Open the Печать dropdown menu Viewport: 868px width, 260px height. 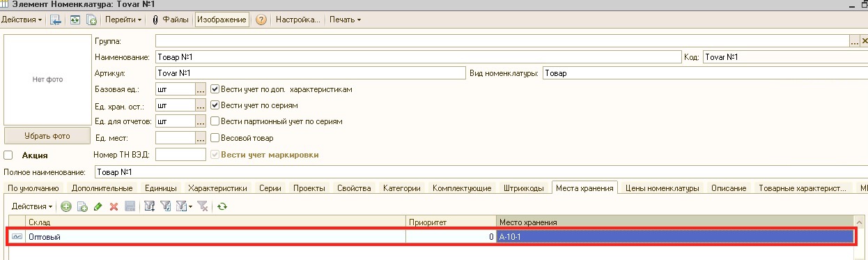[x=345, y=20]
